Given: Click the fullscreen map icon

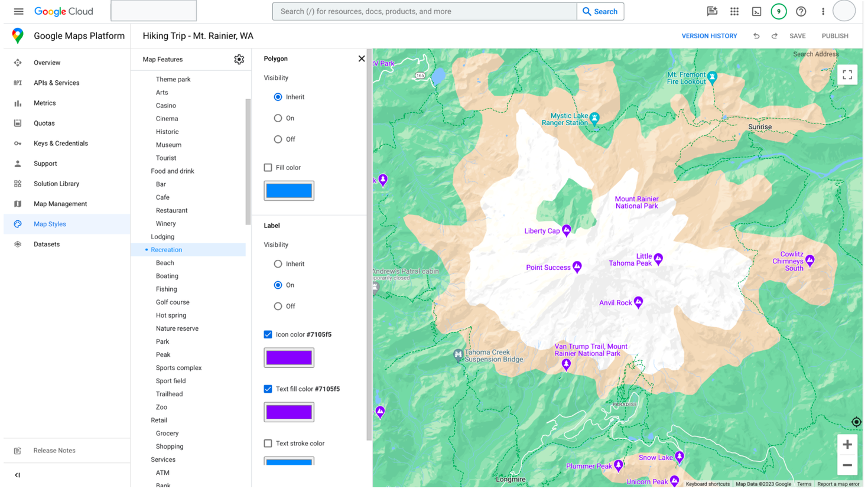Looking at the screenshot, I should [x=847, y=75].
